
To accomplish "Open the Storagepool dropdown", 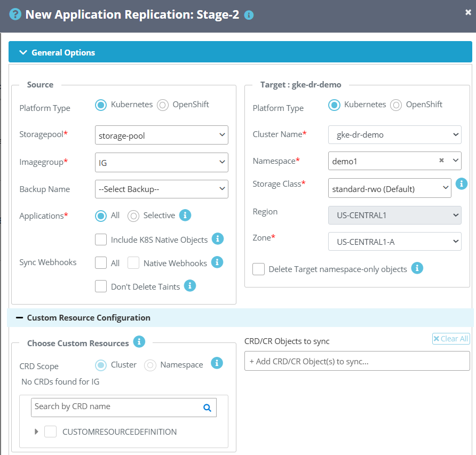I will click(162, 135).
